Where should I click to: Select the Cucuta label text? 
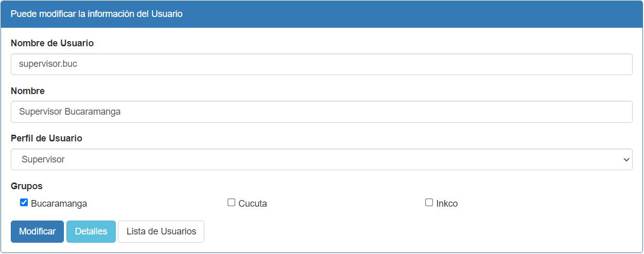253,204
